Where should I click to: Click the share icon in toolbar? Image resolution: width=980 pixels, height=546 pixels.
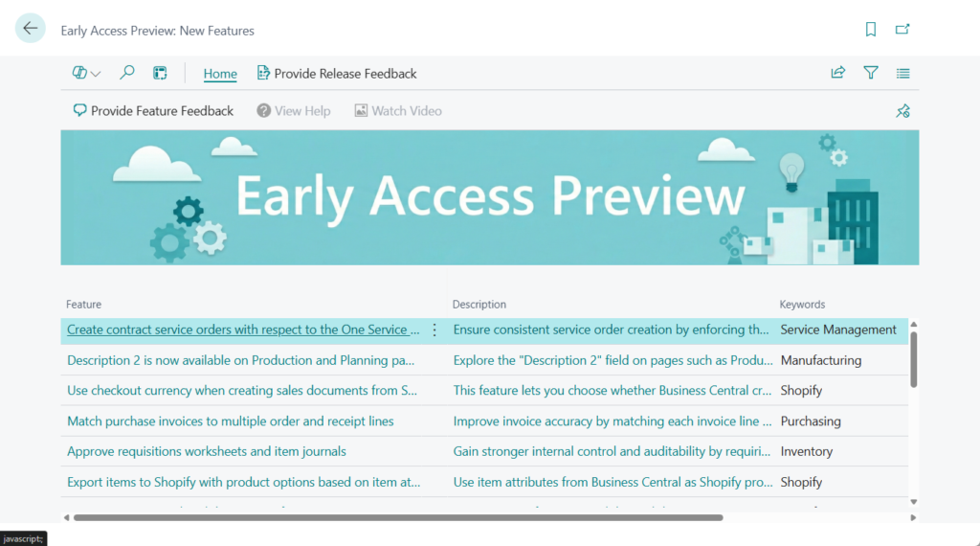click(x=837, y=73)
